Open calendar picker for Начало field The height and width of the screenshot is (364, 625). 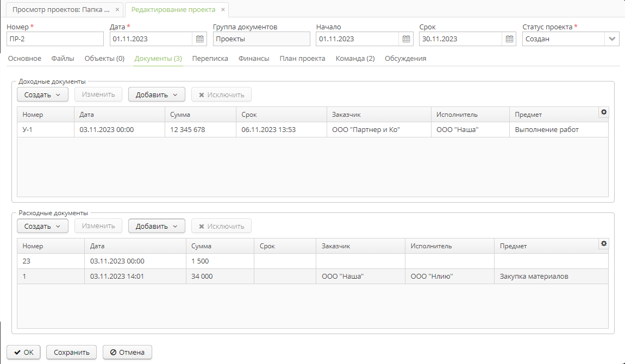tap(406, 39)
